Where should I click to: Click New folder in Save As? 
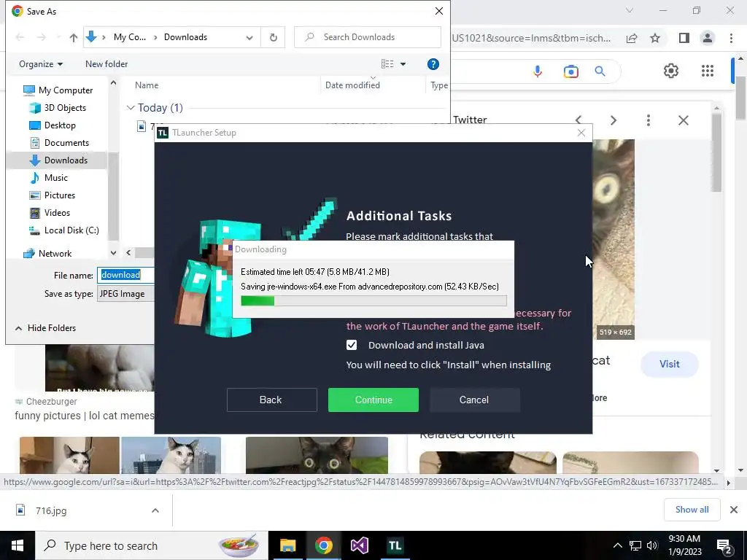click(x=107, y=64)
